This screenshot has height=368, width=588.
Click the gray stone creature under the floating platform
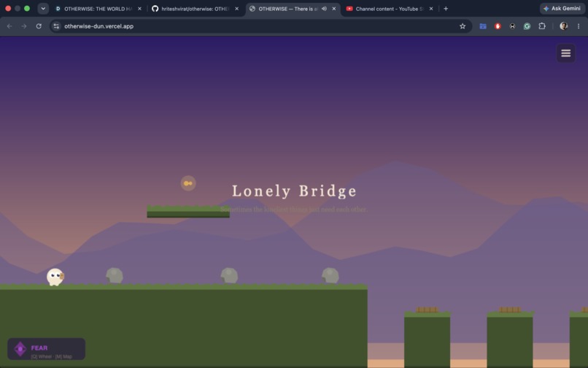[229, 275]
